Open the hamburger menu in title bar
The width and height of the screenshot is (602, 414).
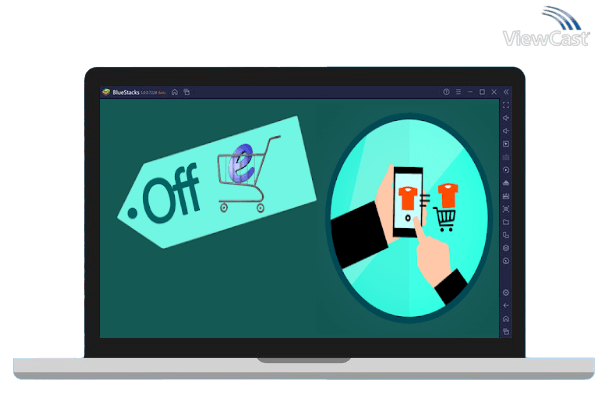[458, 92]
